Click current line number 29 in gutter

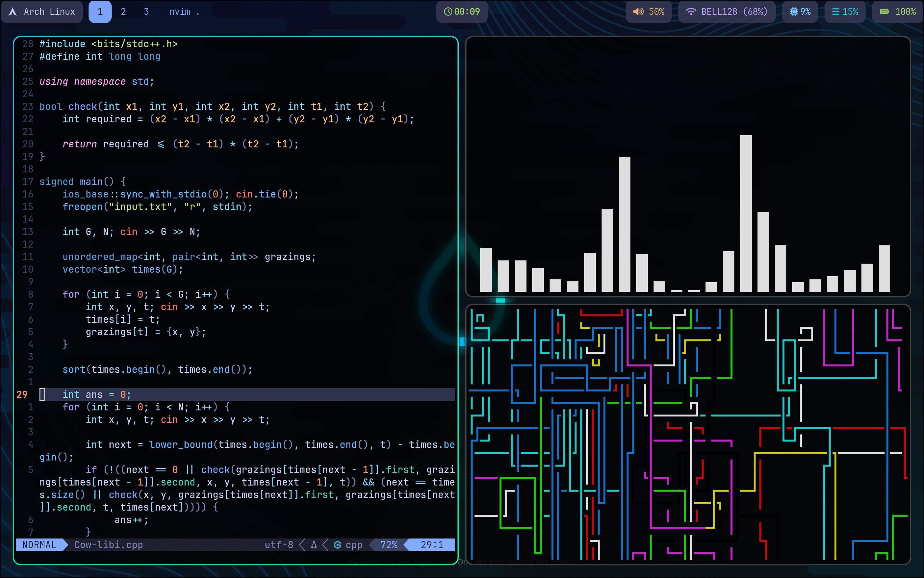click(x=22, y=395)
